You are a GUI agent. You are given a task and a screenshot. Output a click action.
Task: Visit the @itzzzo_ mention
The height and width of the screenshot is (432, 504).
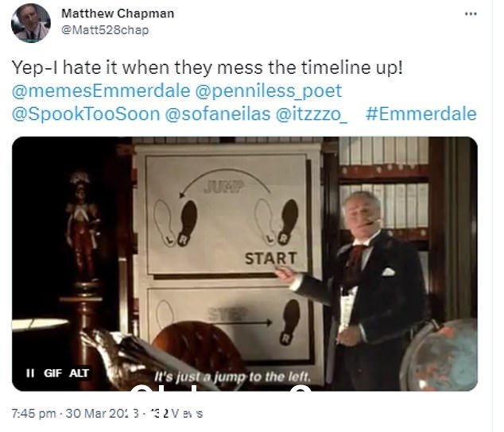pyautogui.click(x=312, y=114)
